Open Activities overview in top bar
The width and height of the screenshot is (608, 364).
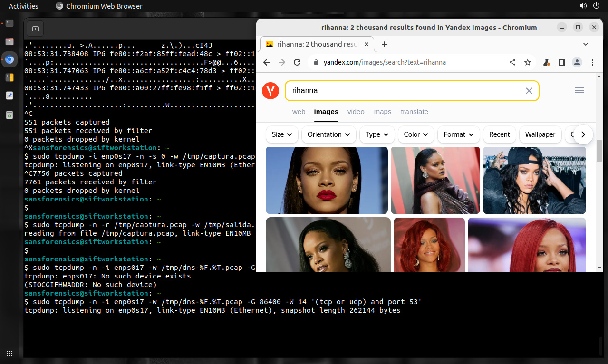tap(23, 6)
